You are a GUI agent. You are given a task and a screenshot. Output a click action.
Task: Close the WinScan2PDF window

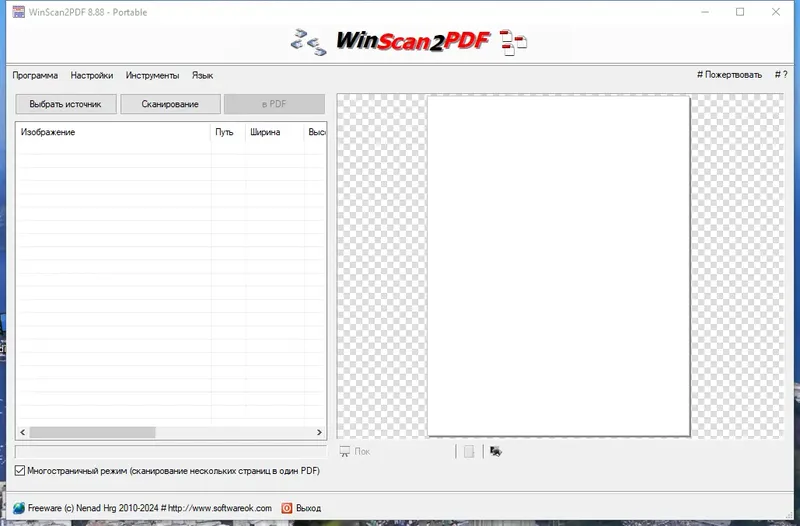pyautogui.click(x=776, y=12)
